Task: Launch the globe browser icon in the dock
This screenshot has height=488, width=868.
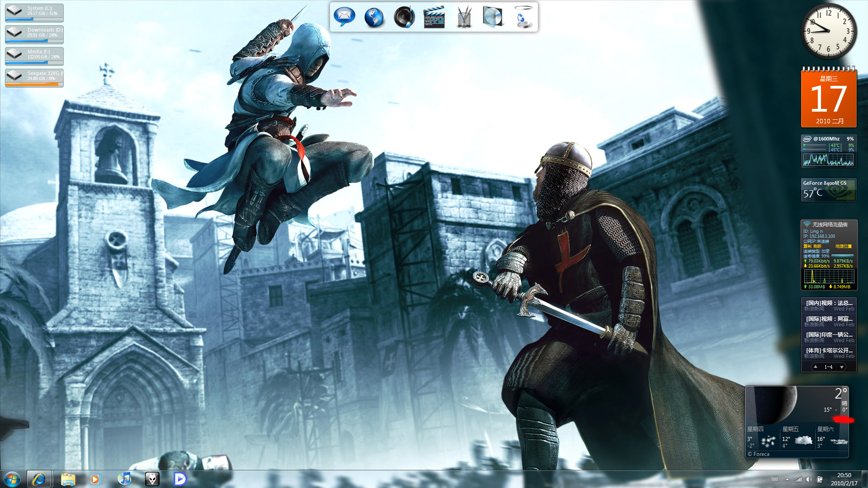Action: pyautogui.click(x=374, y=18)
